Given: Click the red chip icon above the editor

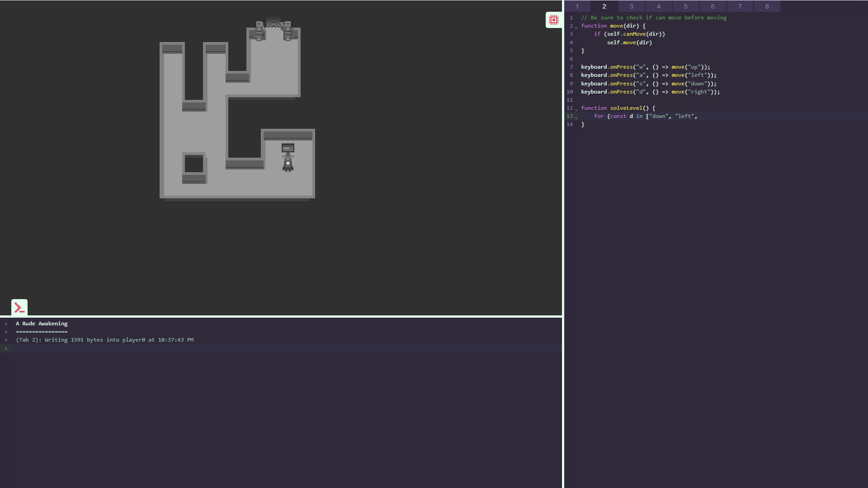Looking at the screenshot, I should 553,20.
